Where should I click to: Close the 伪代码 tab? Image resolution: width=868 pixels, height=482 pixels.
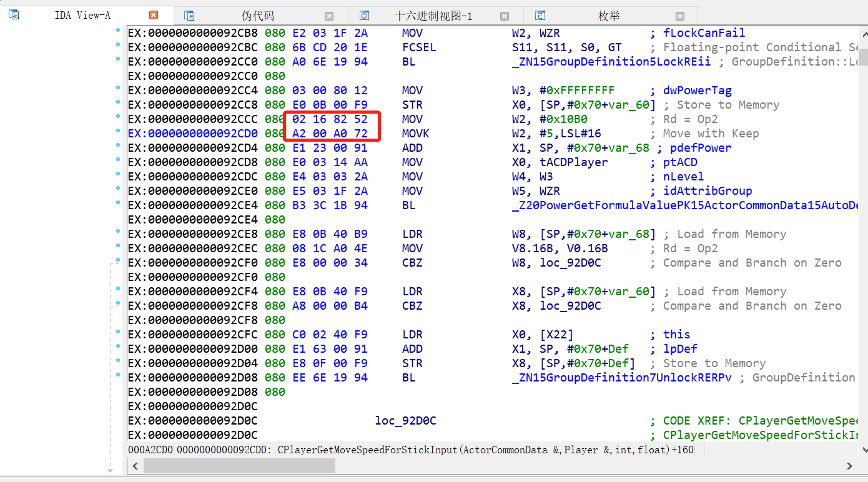point(329,16)
